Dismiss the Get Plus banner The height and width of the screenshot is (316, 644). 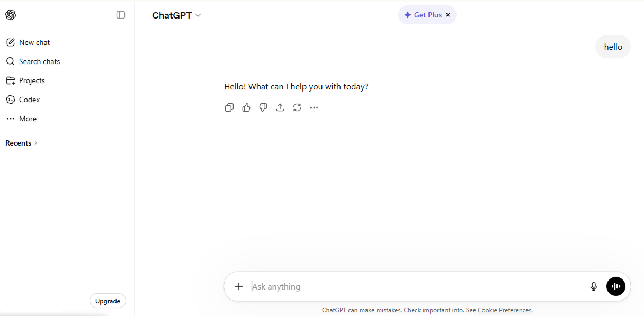pos(448,15)
